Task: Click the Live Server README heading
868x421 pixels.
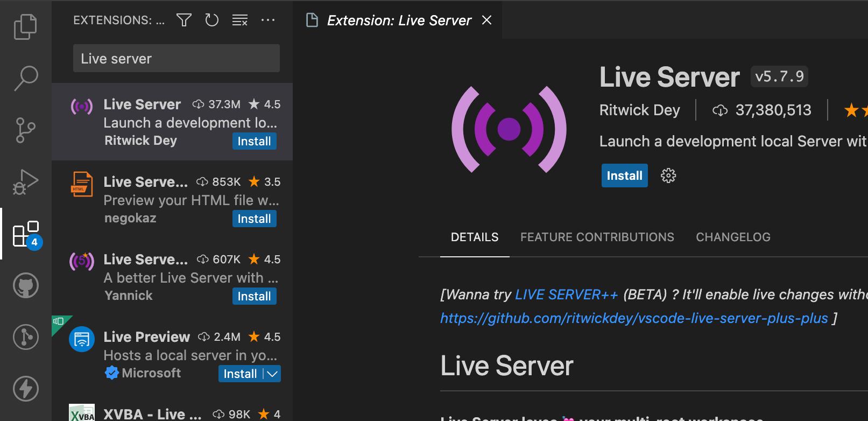Action: 507,366
